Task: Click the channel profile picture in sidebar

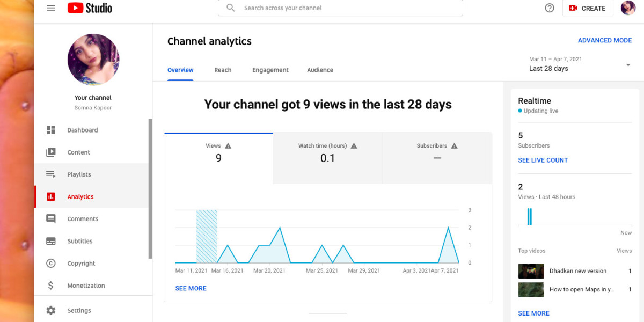Action: click(93, 60)
